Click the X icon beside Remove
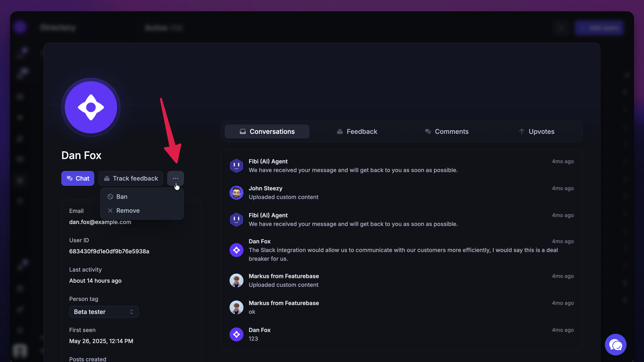Viewport: 644px width, 362px height. (x=110, y=211)
